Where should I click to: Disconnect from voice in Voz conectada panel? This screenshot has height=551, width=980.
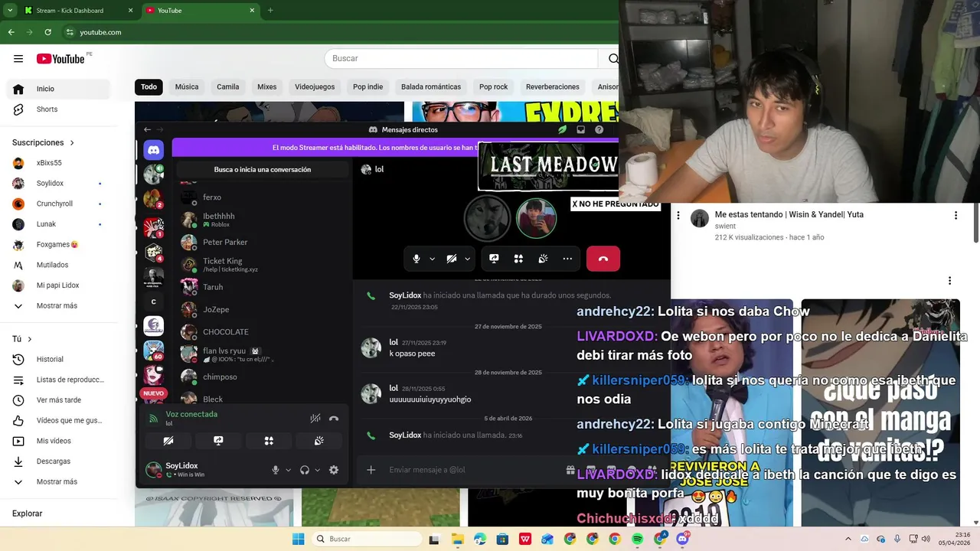coord(334,419)
